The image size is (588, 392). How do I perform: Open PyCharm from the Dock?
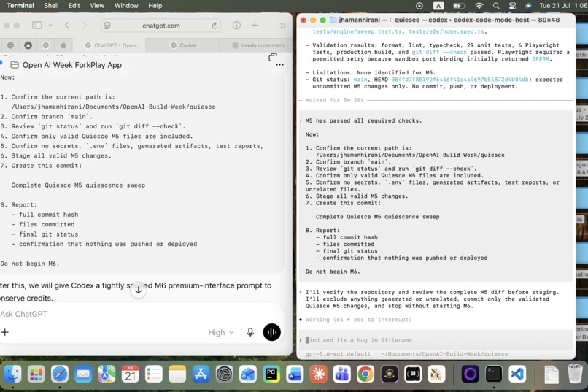pos(271,374)
